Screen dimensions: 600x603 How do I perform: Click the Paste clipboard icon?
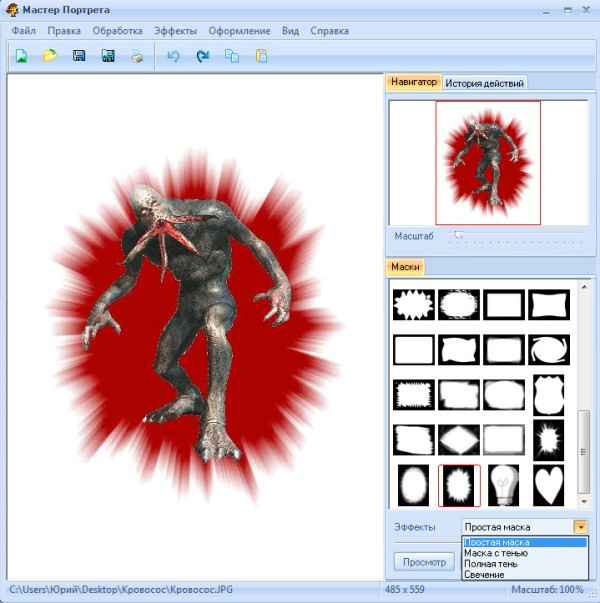pos(261,56)
